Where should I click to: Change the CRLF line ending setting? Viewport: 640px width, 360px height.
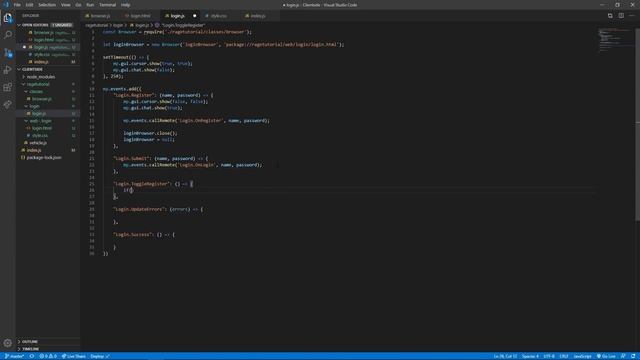coord(564,356)
